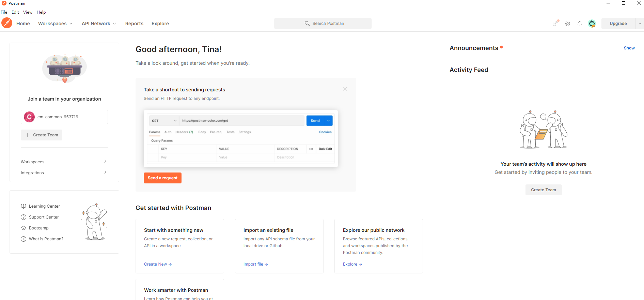This screenshot has height=300, width=644.
Task: Click the satellite sync status icon
Action: 555,23
